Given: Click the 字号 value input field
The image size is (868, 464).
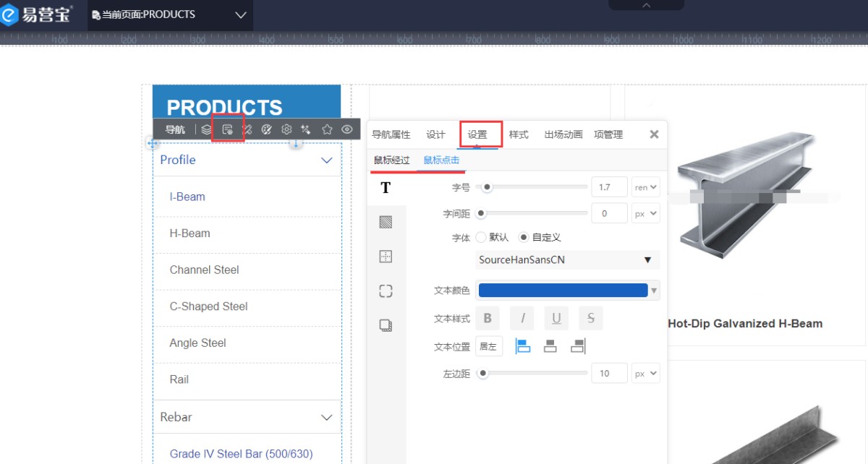Looking at the screenshot, I should 608,187.
